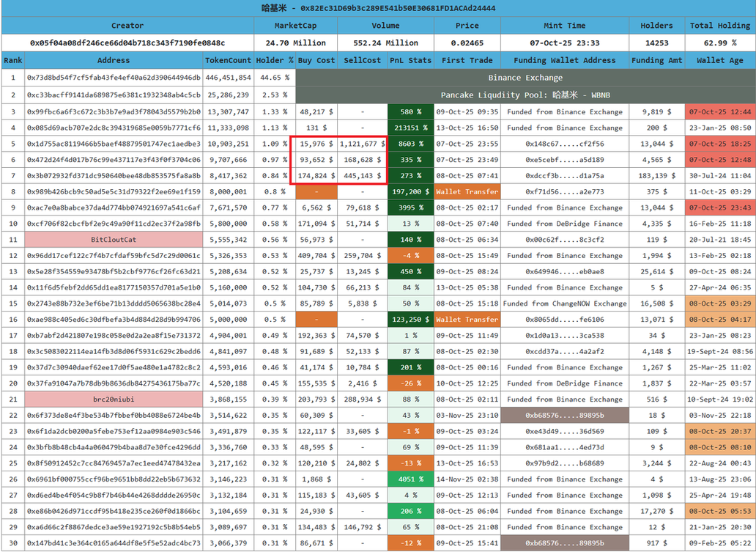Select the creator wallet address 0x05f04a08…
The height and width of the screenshot is (552, 756).
pos(127,43)
